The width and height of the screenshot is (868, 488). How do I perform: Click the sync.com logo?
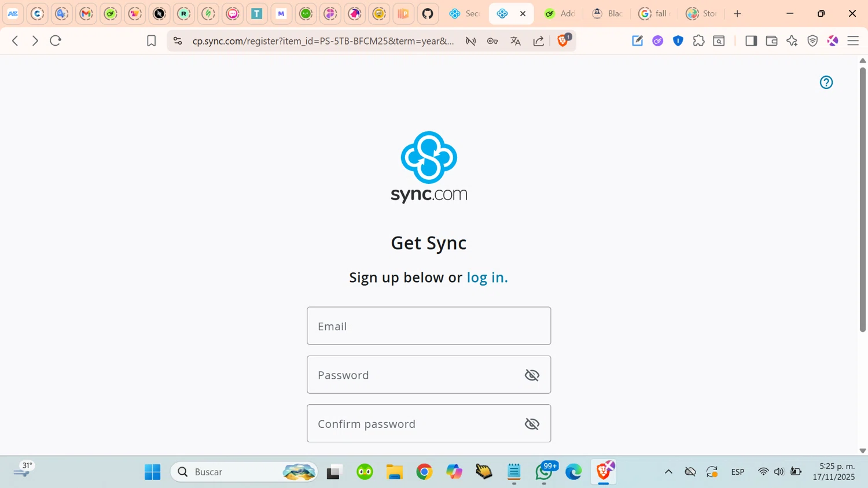[429, 167]
